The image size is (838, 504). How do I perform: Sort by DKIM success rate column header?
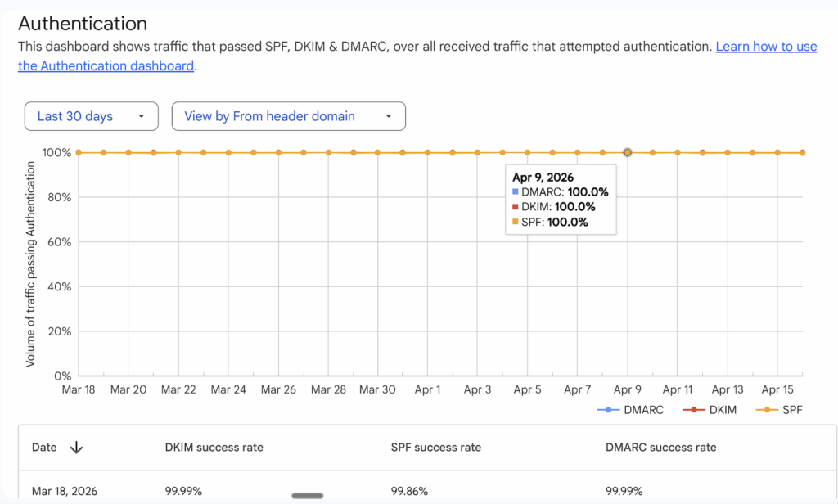pos(214,448)
